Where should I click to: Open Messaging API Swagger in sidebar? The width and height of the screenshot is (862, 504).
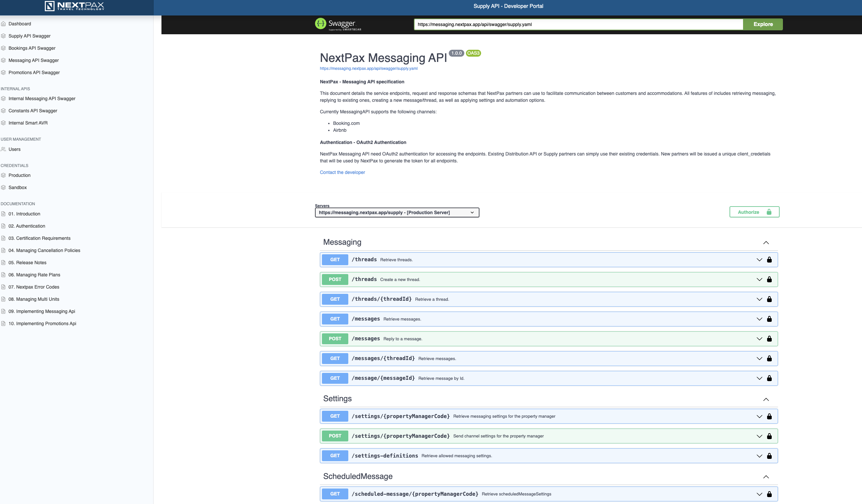[x=34, y=60]
